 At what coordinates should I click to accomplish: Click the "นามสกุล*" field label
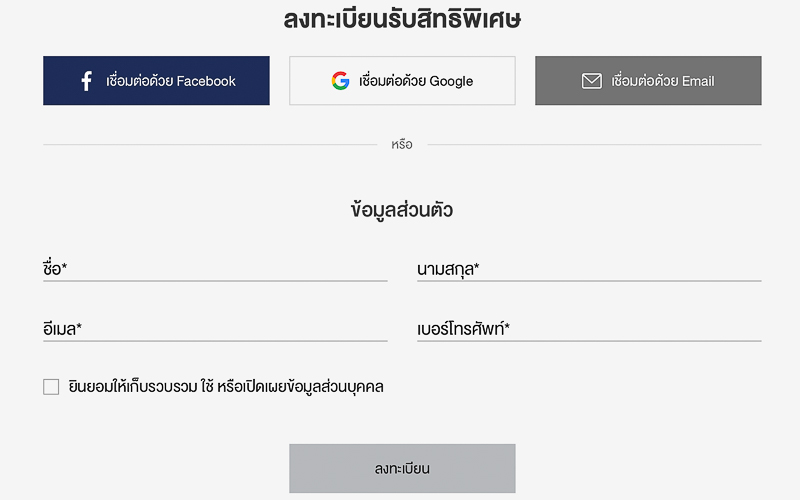[448, 269]
